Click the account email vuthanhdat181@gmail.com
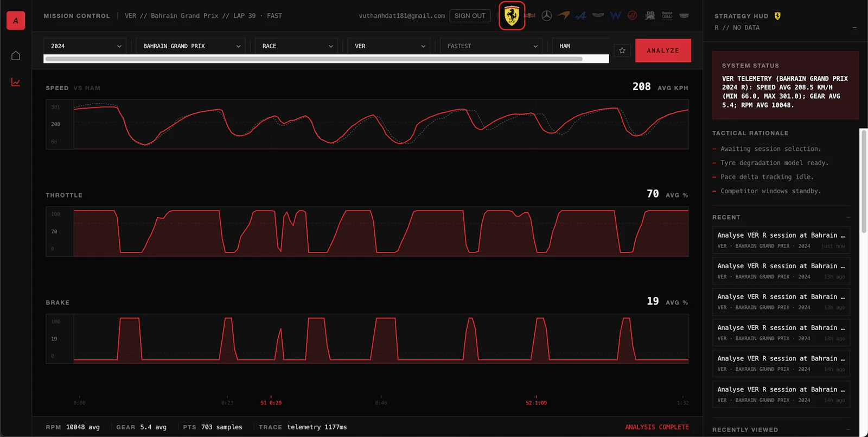 coord(402,16)
